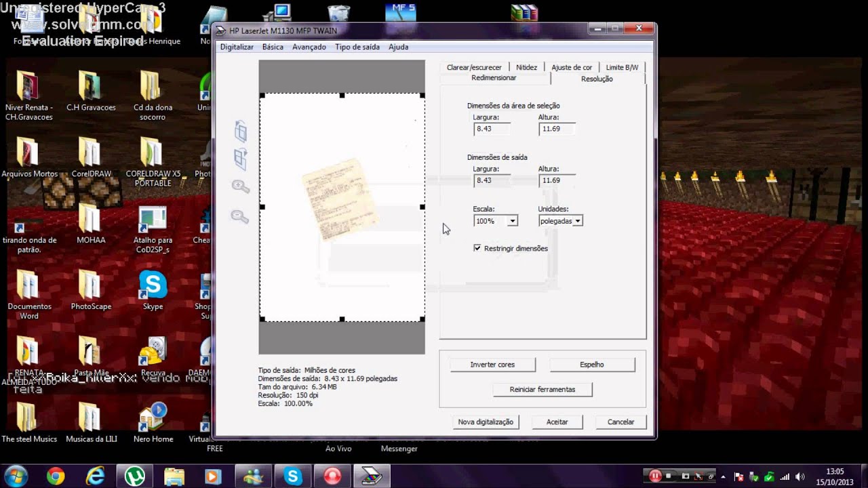The width and height of the screenshot is (868, 488).
Task: Open the Pasta Mãe desktop folder
Action: (92, 357)
